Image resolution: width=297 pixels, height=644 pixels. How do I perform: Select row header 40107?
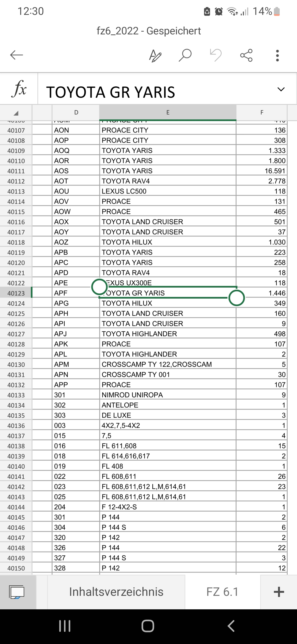pos(16,130)
